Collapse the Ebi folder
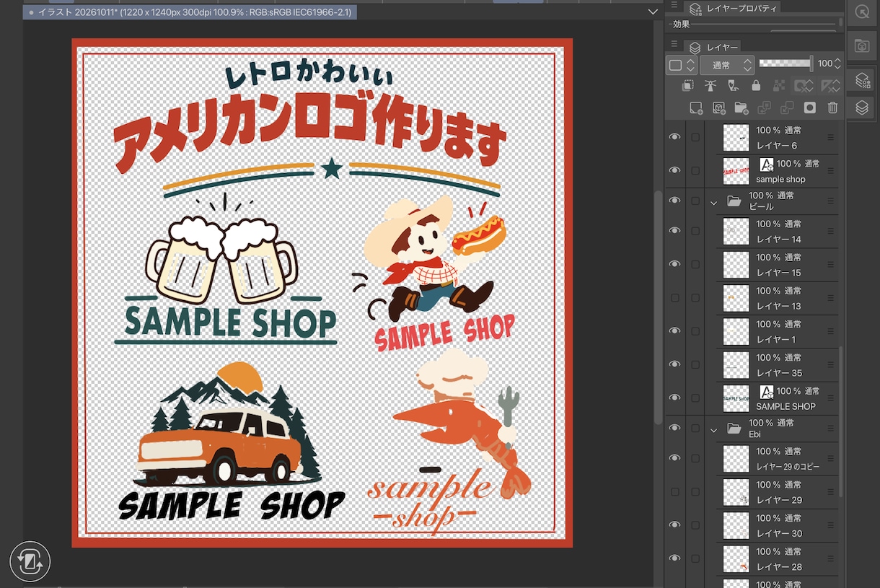 [x=714, y=430]
